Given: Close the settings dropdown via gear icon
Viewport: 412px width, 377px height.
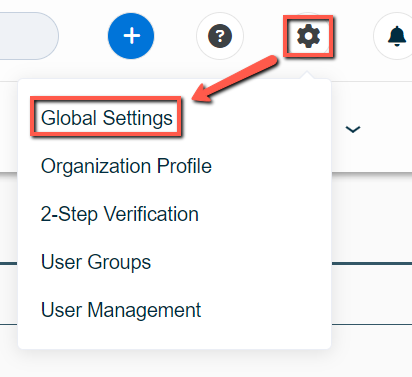Looking at the screenshot, I should (308, 36).
